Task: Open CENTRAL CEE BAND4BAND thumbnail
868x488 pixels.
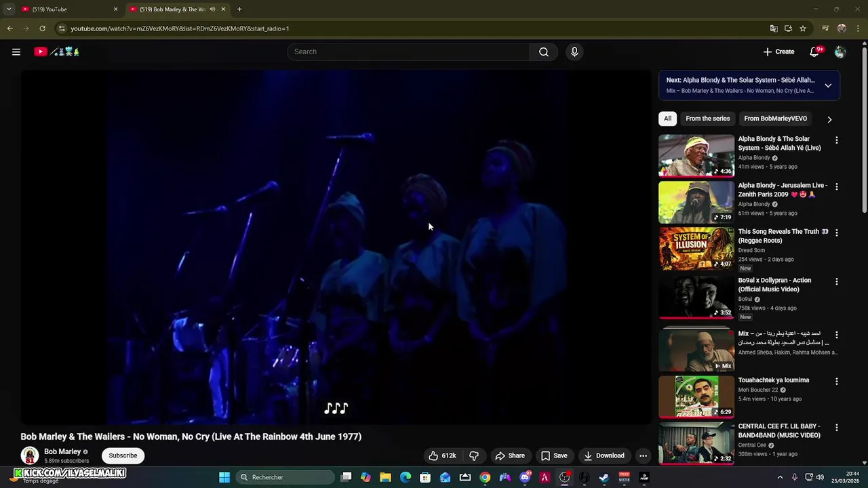Action: pos(696,443)
